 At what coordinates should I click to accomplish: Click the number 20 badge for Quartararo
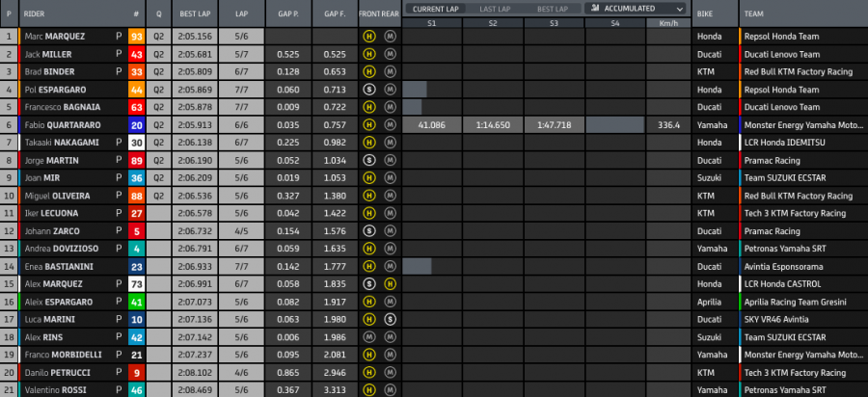136,125
